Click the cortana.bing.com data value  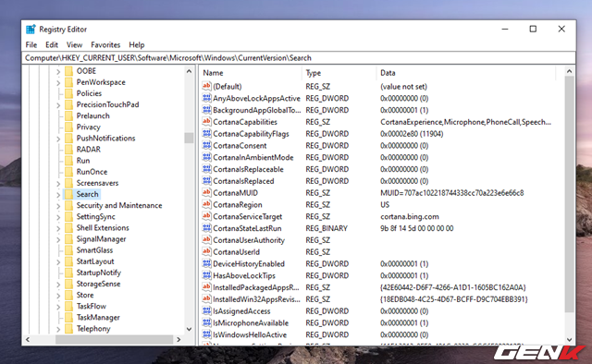(410, 216)
